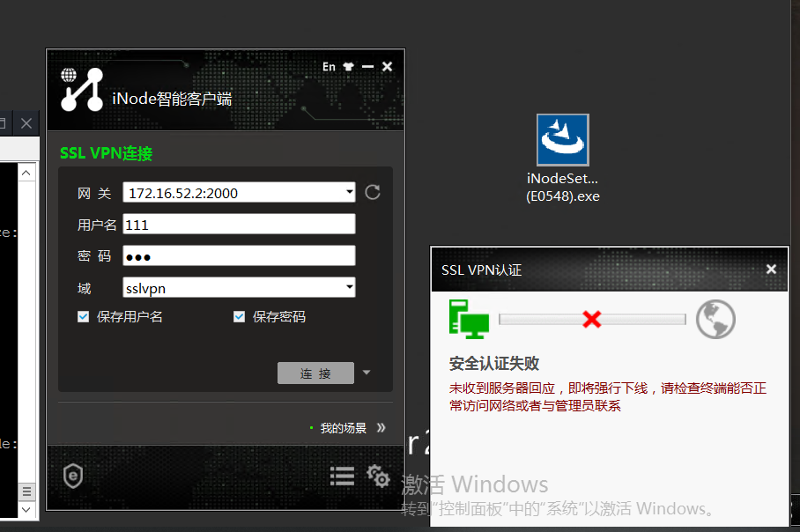Click the SSL VPN认证 dialog title

(x=482, y=270)
